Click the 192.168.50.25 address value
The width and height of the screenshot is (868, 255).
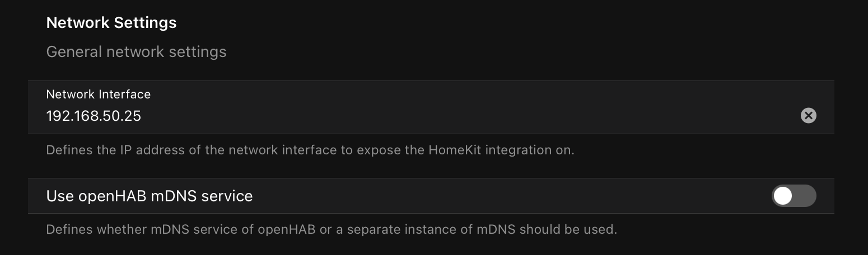click(94, 116)
